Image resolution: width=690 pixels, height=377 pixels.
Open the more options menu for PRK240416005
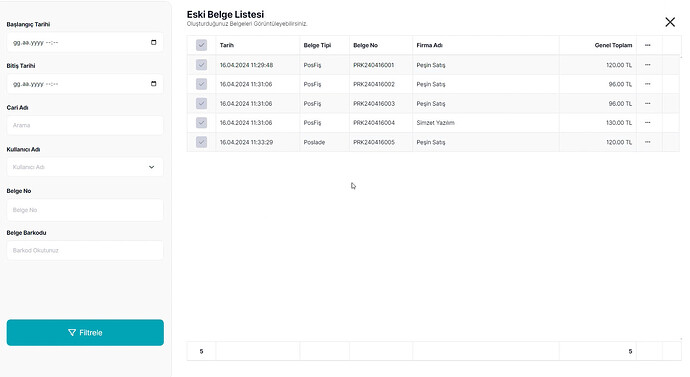pos(647,142)
